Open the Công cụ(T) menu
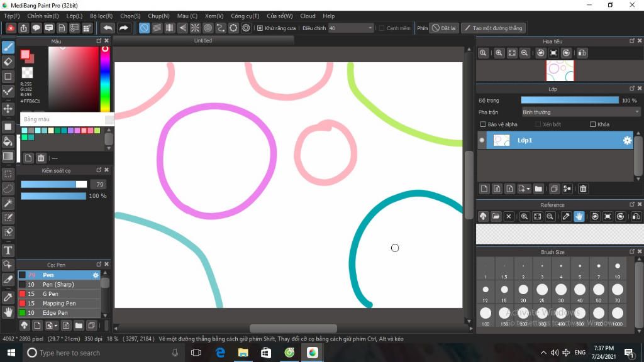Viewport: 644px width, 362px height. pos(245,16)
